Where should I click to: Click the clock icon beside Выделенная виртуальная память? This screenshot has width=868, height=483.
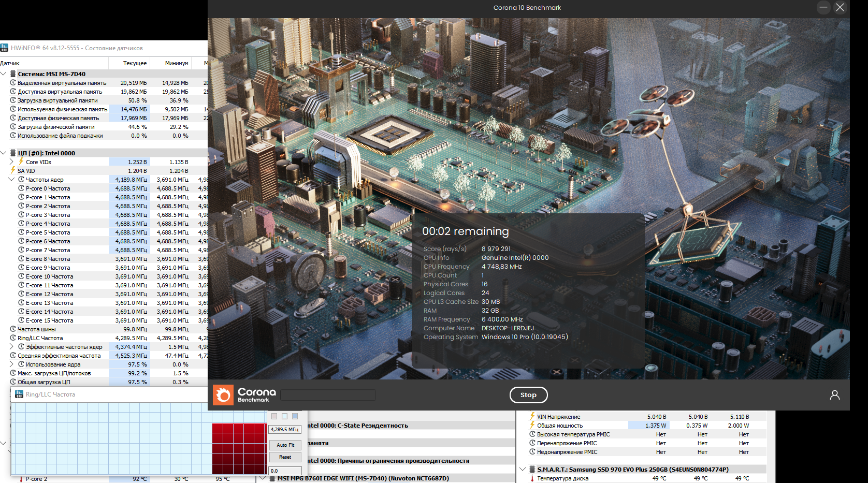(13, 82)
